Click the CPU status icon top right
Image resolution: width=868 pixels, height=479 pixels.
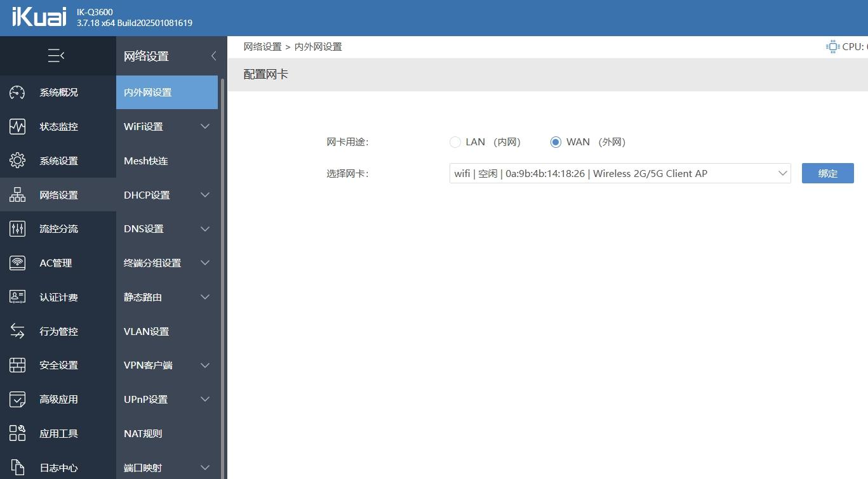click(x=832, y=46)
